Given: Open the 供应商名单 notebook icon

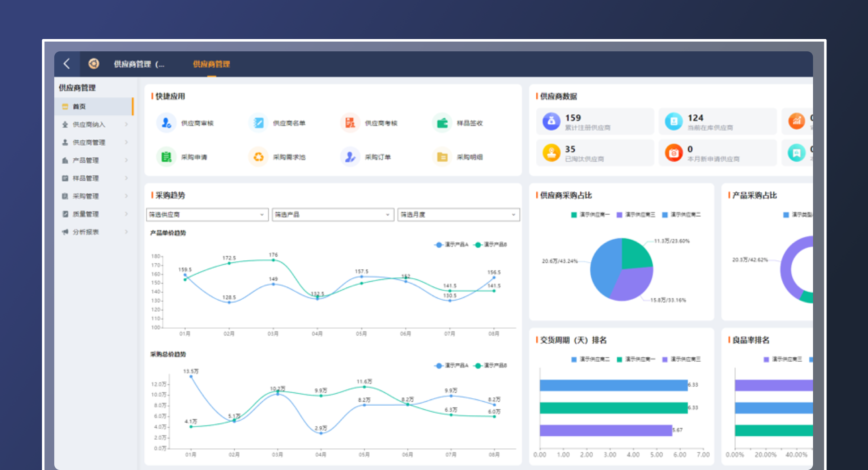Looking at the screenshot, I should tap(258, 123).
